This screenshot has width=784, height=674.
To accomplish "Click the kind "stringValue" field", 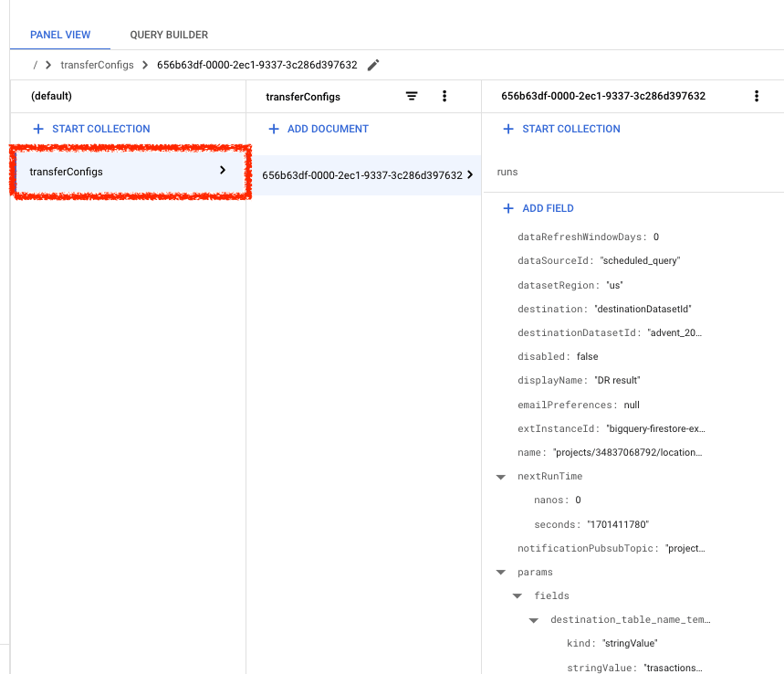I will 612,644.
